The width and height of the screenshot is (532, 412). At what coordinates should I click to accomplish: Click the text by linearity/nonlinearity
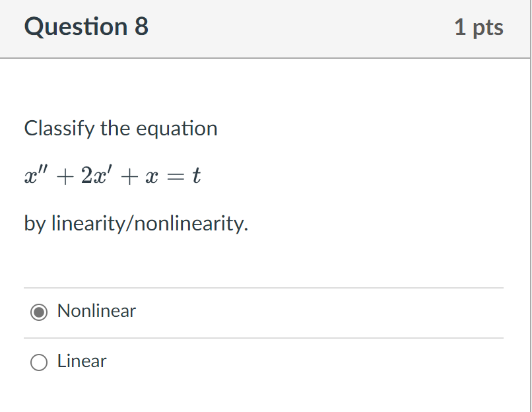pos(136,223)
